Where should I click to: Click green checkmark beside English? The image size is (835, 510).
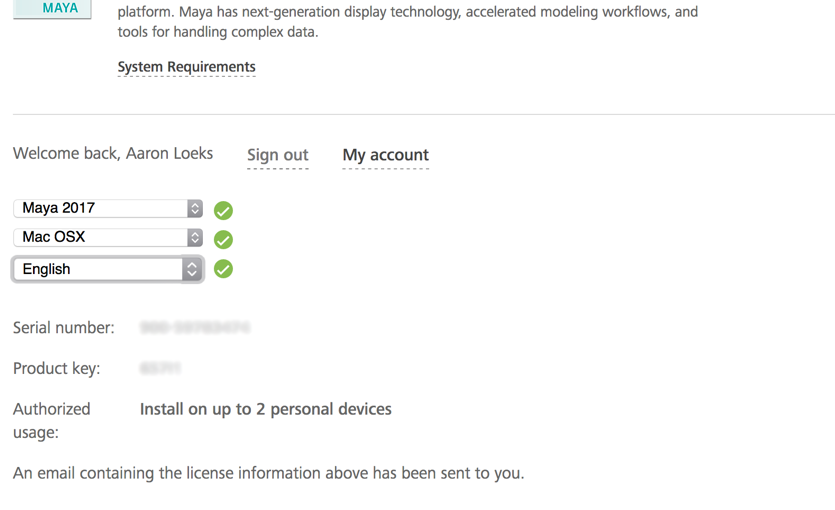click(x=223, y=269)
